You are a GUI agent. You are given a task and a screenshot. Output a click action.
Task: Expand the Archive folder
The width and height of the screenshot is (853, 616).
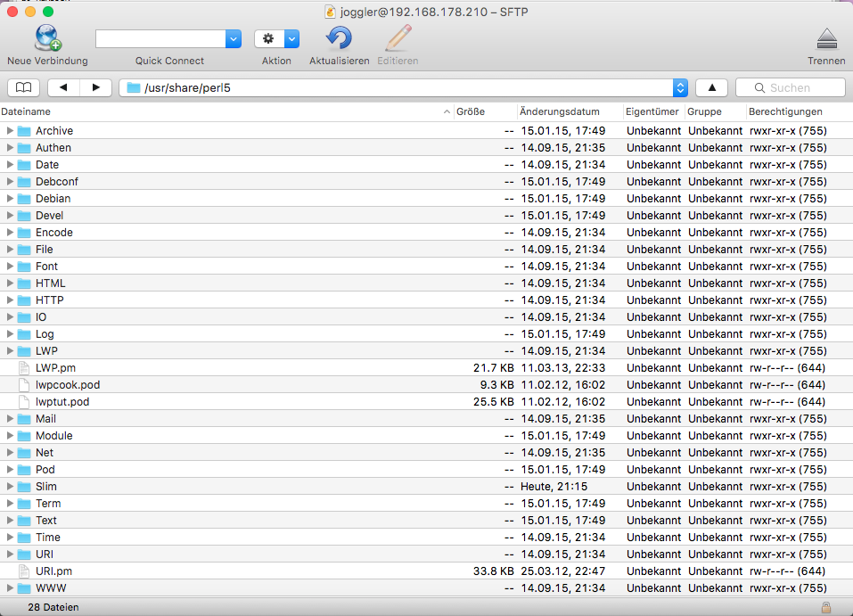pos(10,131)
